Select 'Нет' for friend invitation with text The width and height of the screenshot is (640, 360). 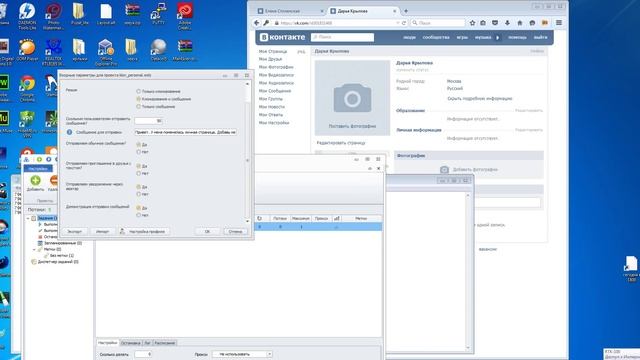pos(138,173)
